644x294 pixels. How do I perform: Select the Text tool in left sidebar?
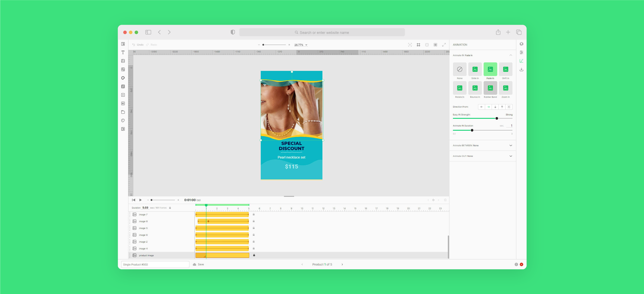coord(123,53)
